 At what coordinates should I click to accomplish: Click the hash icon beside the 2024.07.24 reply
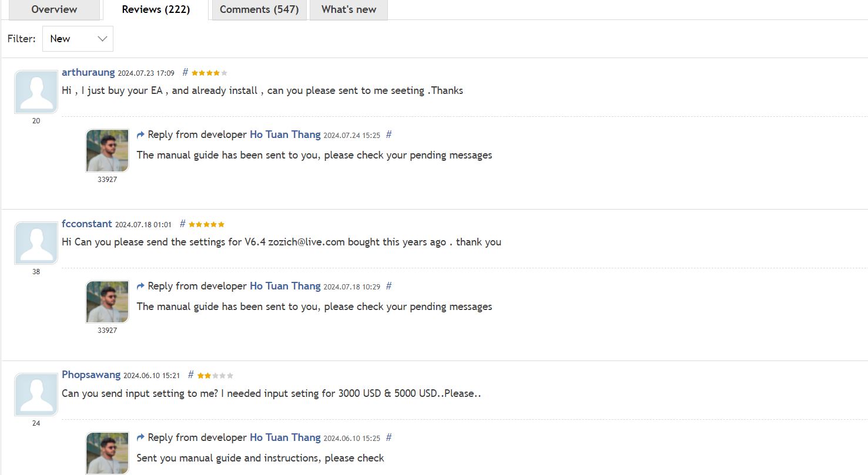pos(389,134)
